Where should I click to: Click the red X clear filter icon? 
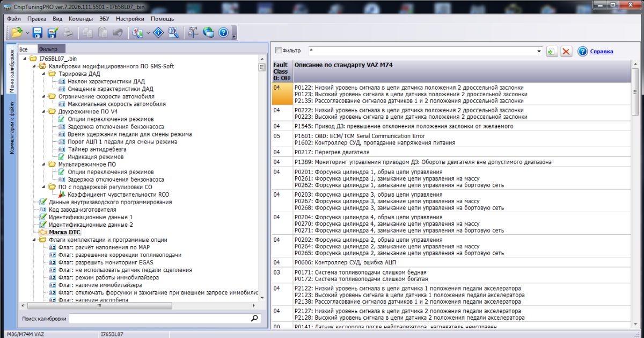tap(566, 51)
